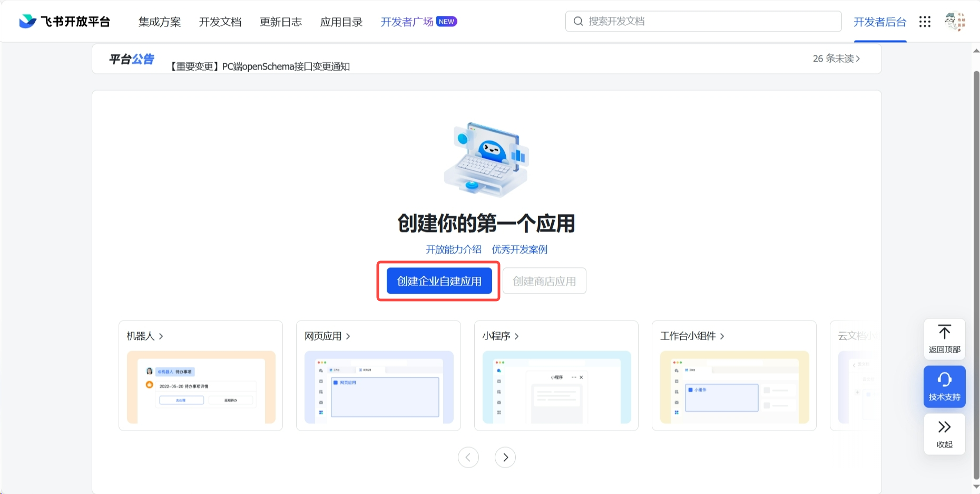This screenshot has height=494, width=980.
Task: Expand the 小程序 card title
Action: point(501,336)
